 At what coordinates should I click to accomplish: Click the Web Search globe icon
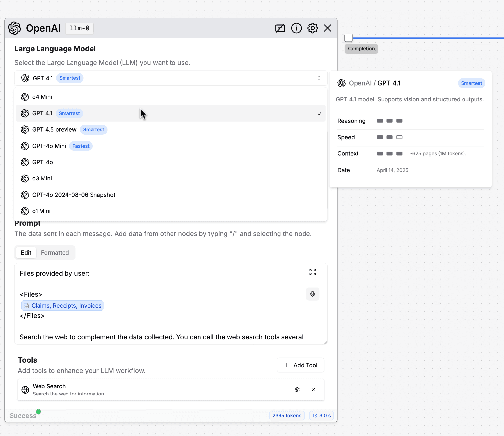(x=25, y=390)
